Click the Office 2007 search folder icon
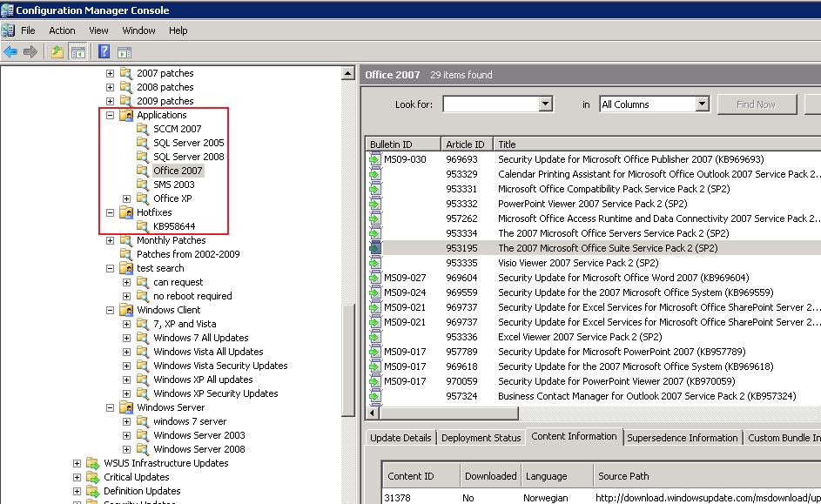 [143, 171]
